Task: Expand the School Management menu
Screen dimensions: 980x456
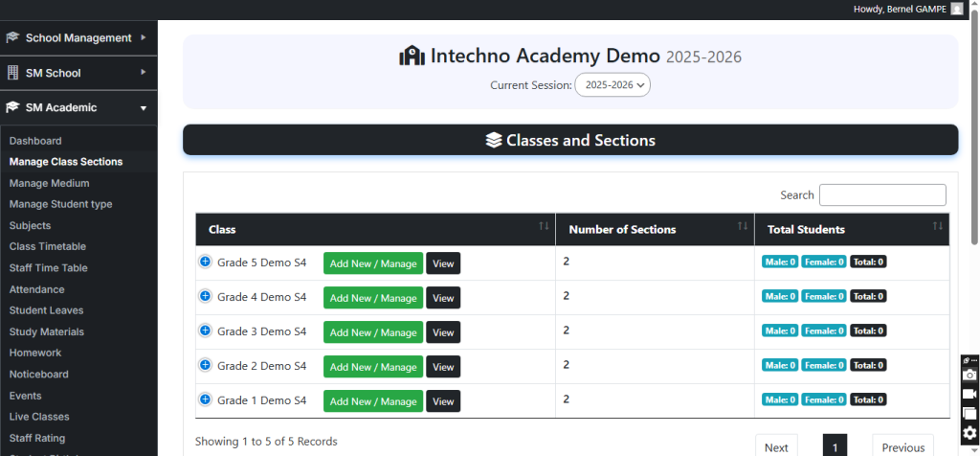Action: 78,38
